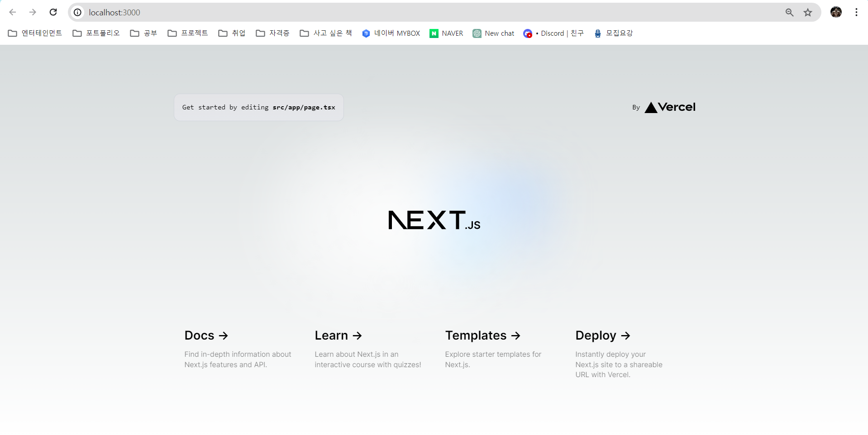Open the 프로젝트 bookmark folder
The image size is (868, 435).
(x=188, y=33)
